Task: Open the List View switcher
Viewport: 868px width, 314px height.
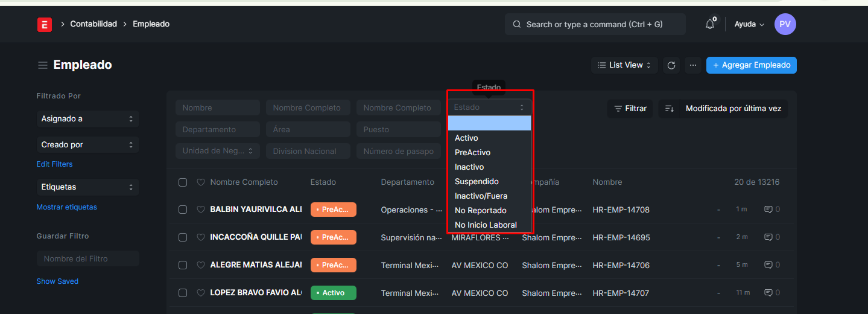Action: (624, 65)
